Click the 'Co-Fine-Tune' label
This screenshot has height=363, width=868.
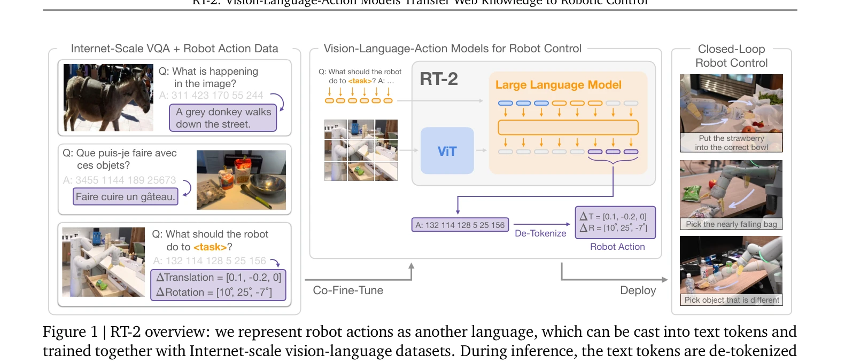coord(348,290)
